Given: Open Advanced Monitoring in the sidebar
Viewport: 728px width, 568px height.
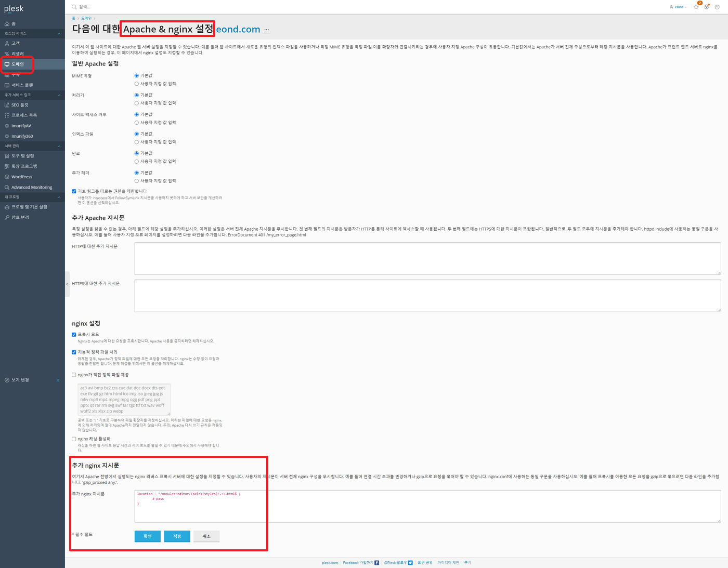Looking at the screenshot, I should click(x=32, y=187).
